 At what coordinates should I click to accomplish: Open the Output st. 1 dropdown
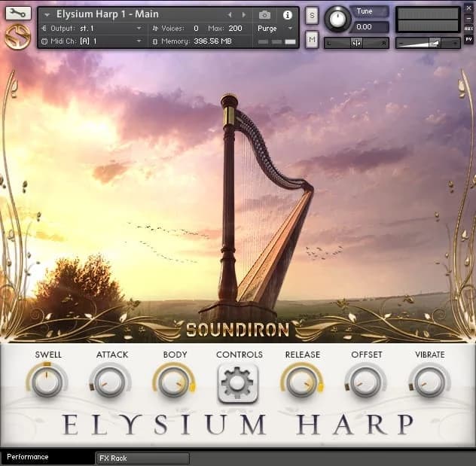pyautogui.click(x=139, y=28)
